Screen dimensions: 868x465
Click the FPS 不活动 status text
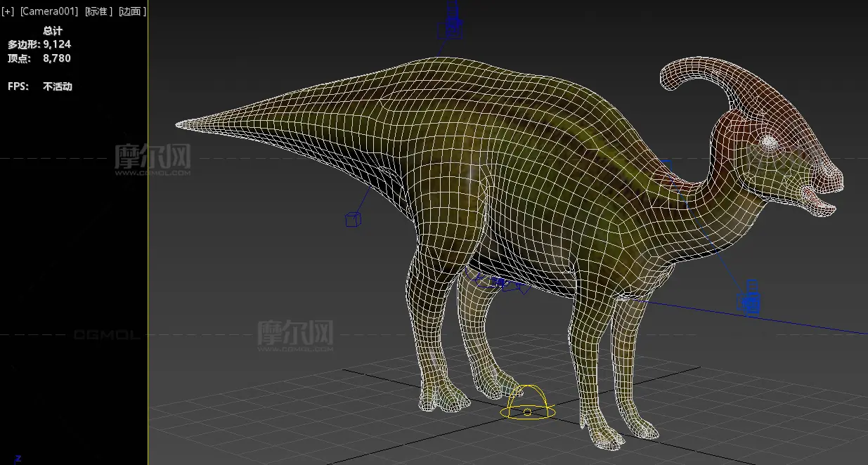(x=40, y=86)
